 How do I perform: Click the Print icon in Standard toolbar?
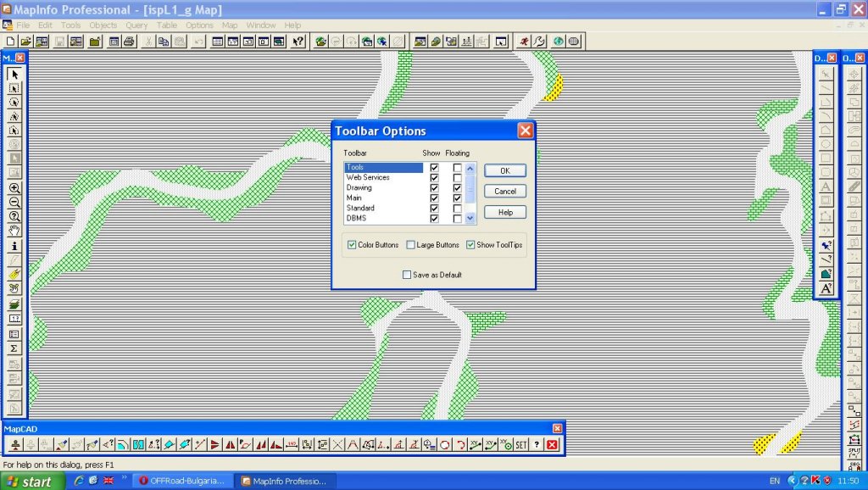[x=128, y=41]
